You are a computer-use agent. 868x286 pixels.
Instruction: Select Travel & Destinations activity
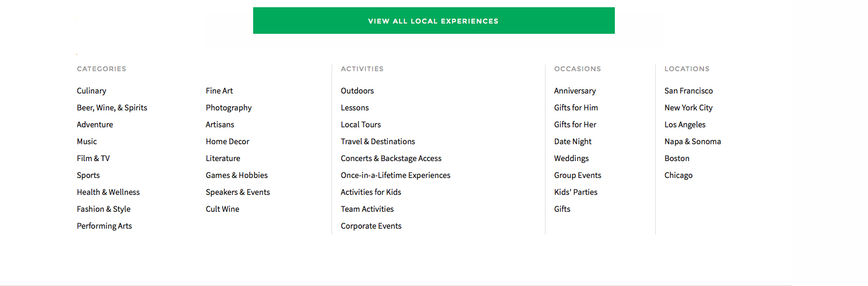tap(378, 142)
